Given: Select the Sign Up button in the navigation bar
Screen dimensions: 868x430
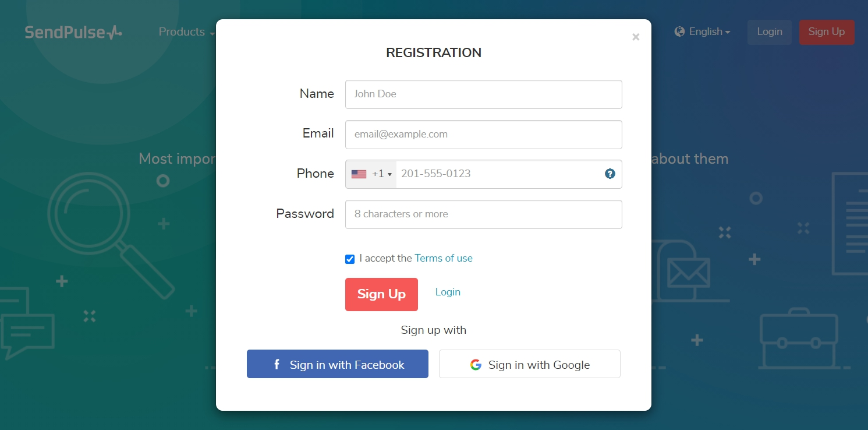Looking at the screenshot, I should pos(827,32).
